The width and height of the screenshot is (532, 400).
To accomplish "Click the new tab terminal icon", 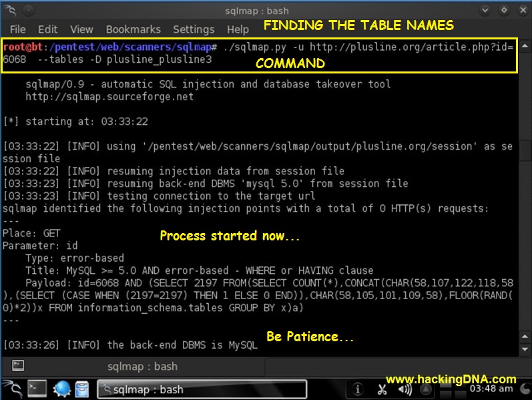I will (18, 366).
